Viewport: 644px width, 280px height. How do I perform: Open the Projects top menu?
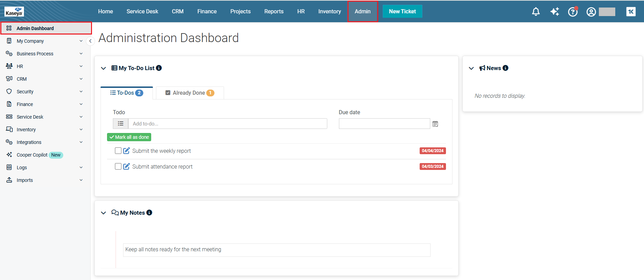click(x=240, y=12)
